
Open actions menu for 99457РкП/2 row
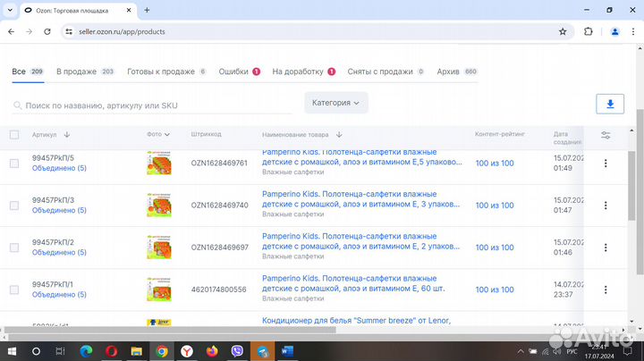pyautogui.click(x=606, y=248)
